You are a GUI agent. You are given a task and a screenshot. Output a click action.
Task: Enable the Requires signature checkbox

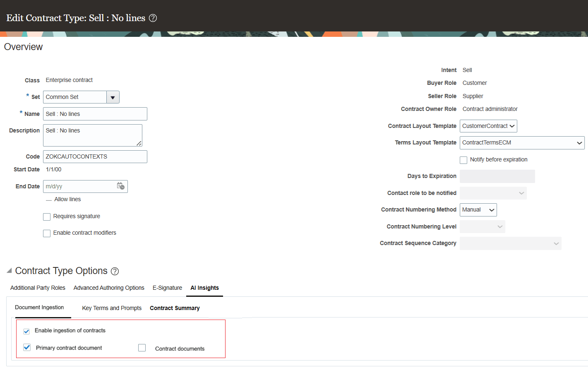click(x=47, y=216)
